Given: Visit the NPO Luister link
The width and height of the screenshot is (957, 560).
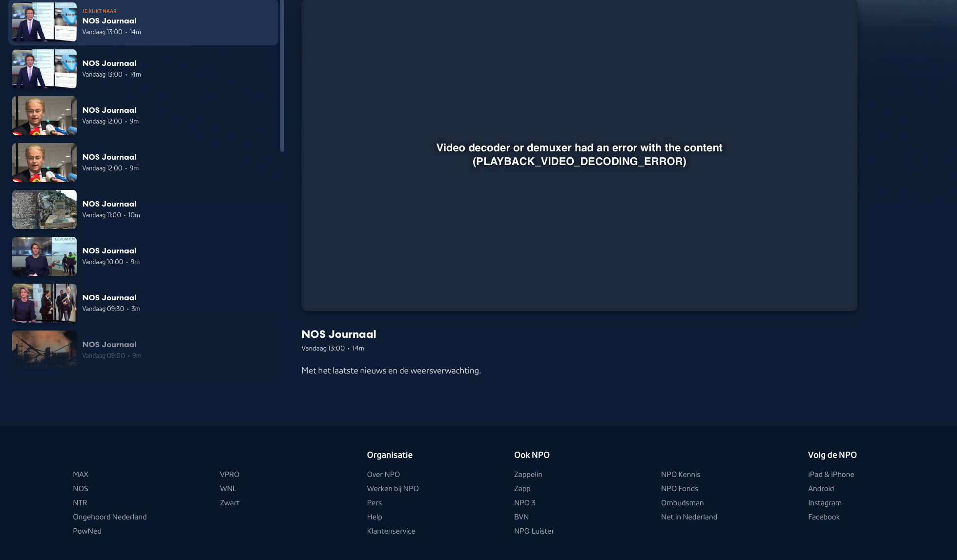Looking at the screenshot, I should point(534,531).
